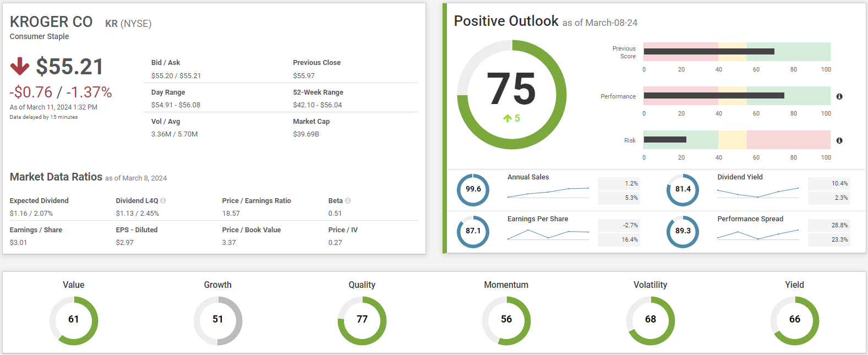Click the Price / Earnings Ratio value 18.57

[231, 214]
